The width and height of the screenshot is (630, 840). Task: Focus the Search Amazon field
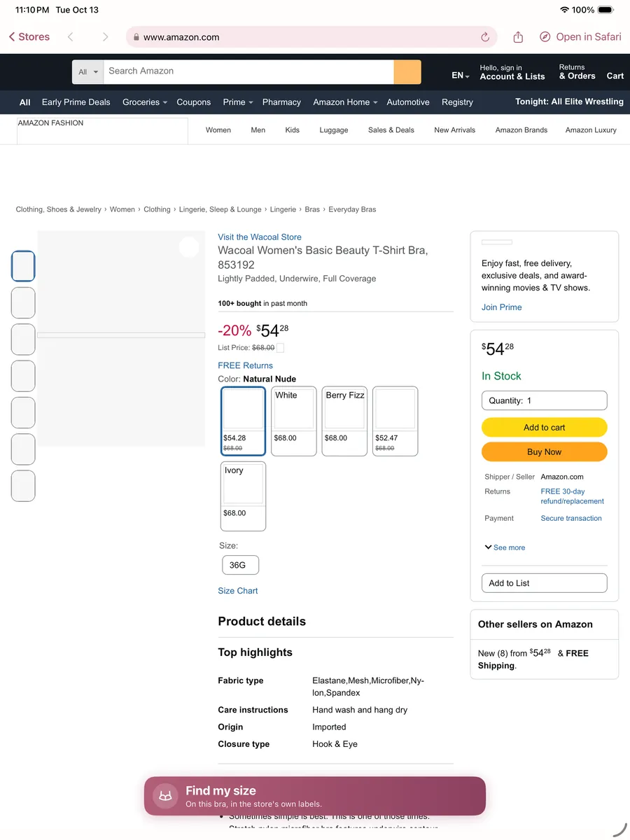point(248,71)
